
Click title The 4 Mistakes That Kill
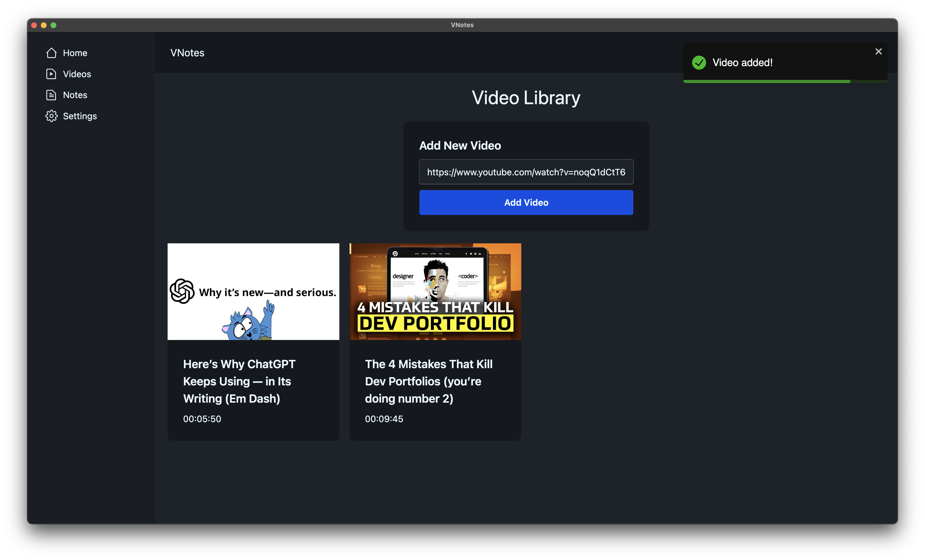[x=428, y=381]
